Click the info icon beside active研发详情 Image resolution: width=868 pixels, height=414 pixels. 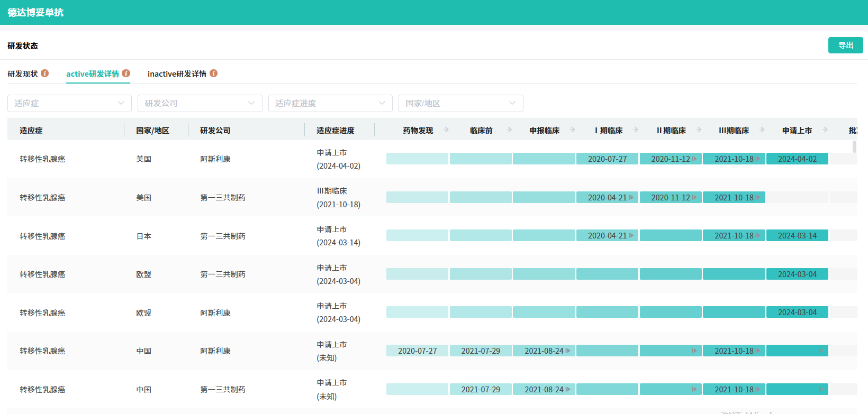[126, 73]
